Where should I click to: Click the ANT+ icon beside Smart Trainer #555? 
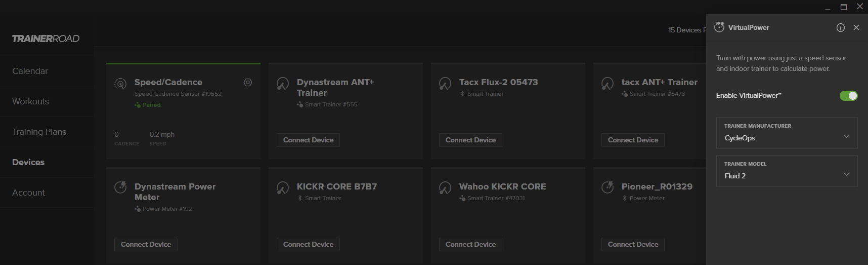(300, 104)
